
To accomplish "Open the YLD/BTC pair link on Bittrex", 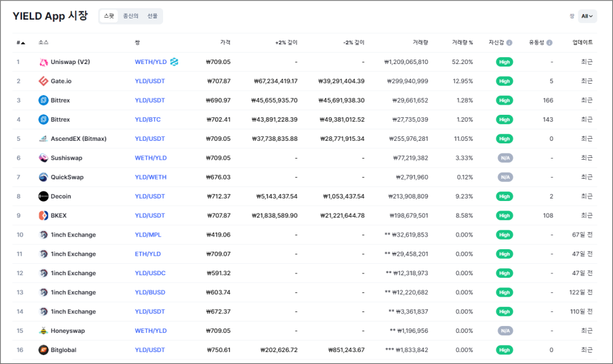I will pos(148,120).
